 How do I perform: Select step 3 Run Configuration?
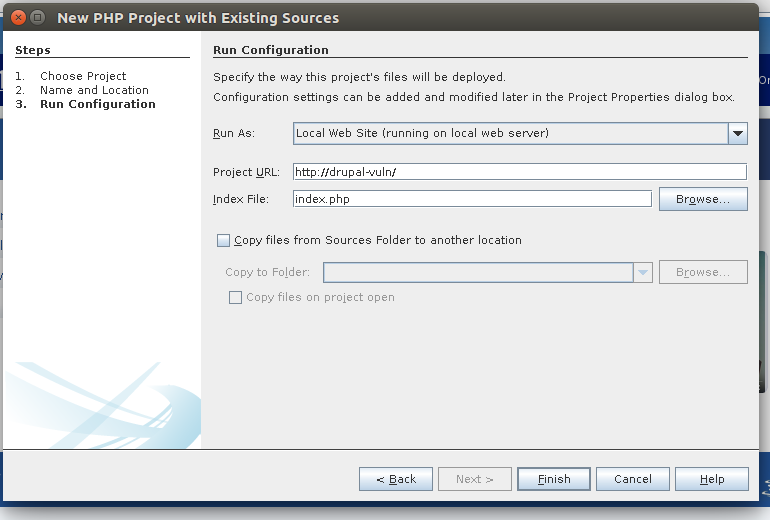98,104
